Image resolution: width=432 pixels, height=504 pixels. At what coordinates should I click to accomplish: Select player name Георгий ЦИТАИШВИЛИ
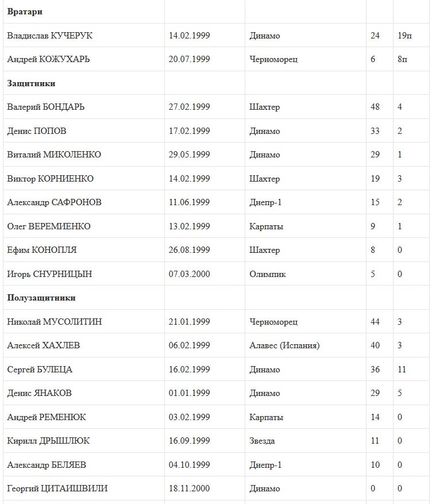coord(57,488)
